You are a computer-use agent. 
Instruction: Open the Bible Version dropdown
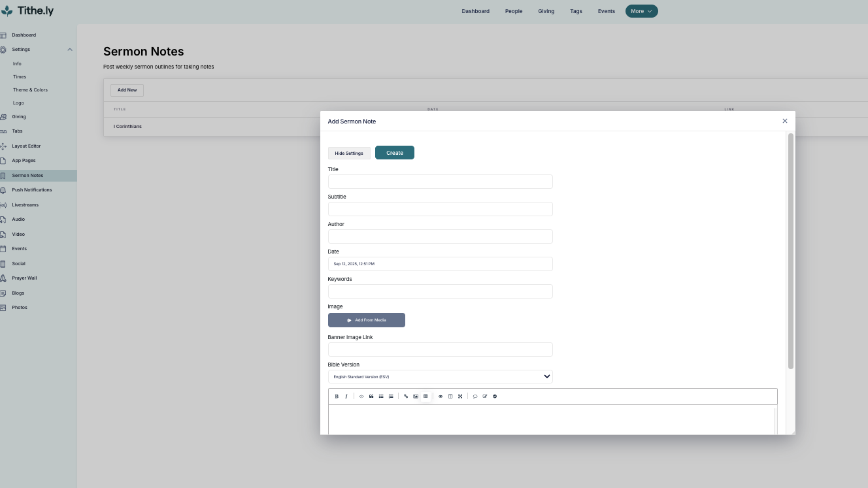[440, 376]
